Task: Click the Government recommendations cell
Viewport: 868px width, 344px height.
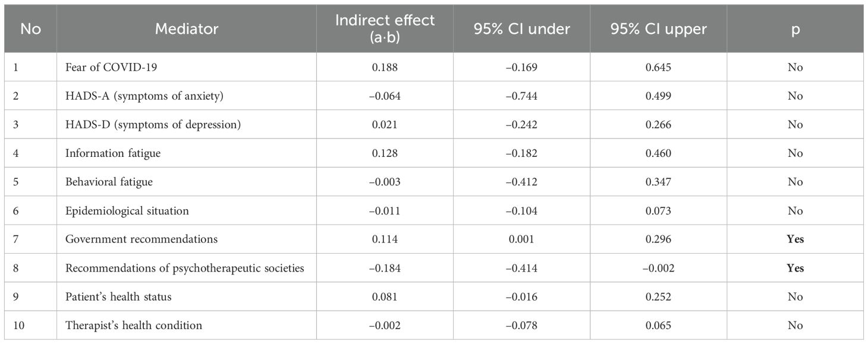Action: tap(141, 239)
